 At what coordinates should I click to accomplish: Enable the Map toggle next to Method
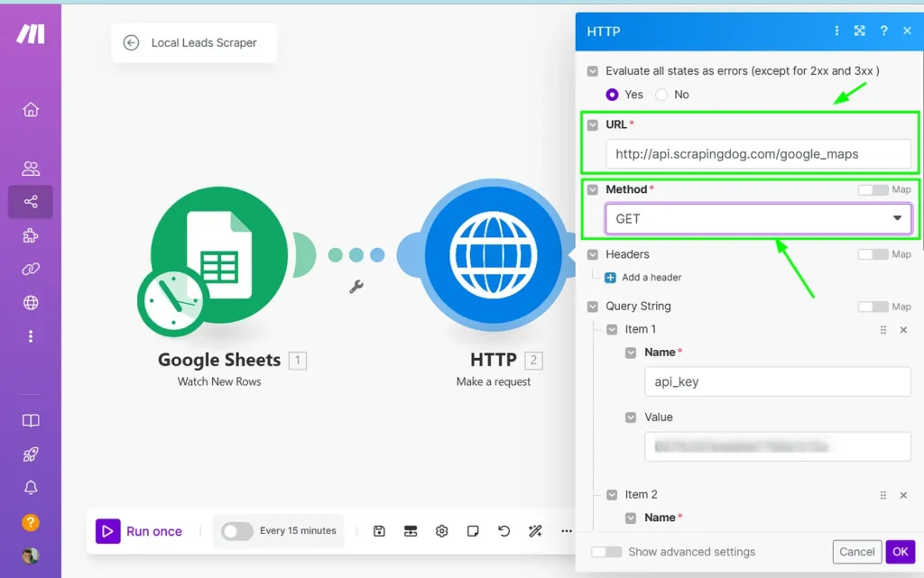coord(873,189)
